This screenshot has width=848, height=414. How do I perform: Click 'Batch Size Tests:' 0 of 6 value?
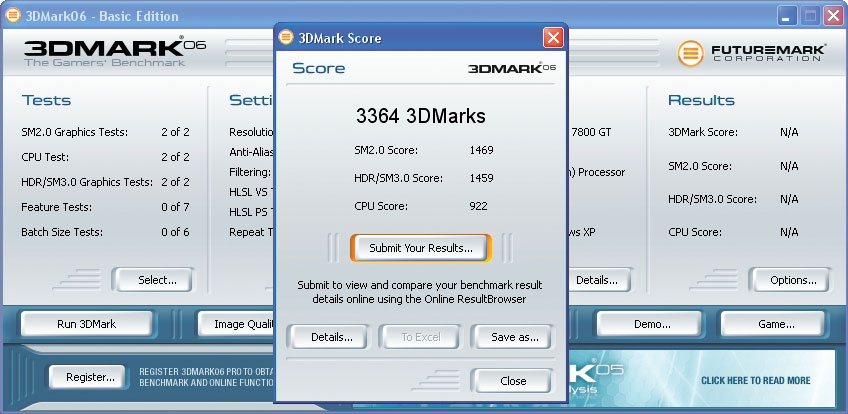pyautogui.click(x=175, y=232)
